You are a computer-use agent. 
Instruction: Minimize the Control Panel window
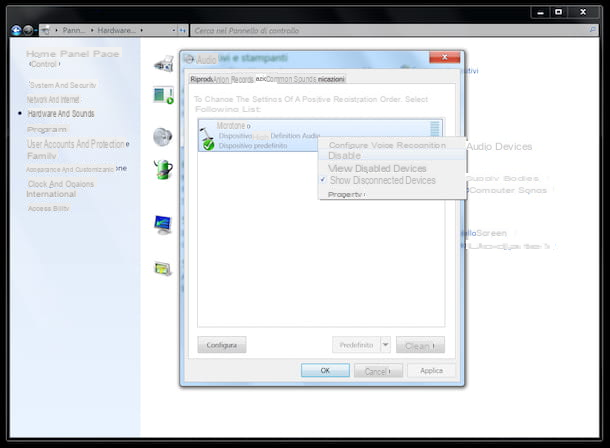540,12
